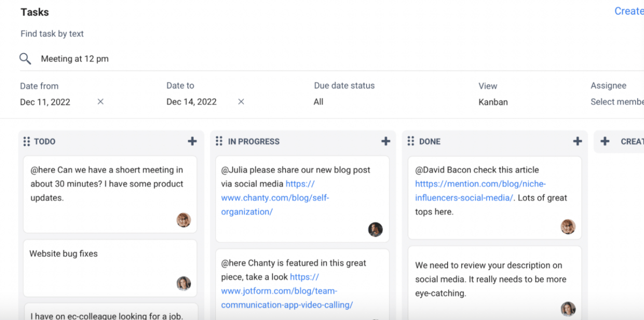Open assignee avatar on David Bacon task

pos(568,226)
